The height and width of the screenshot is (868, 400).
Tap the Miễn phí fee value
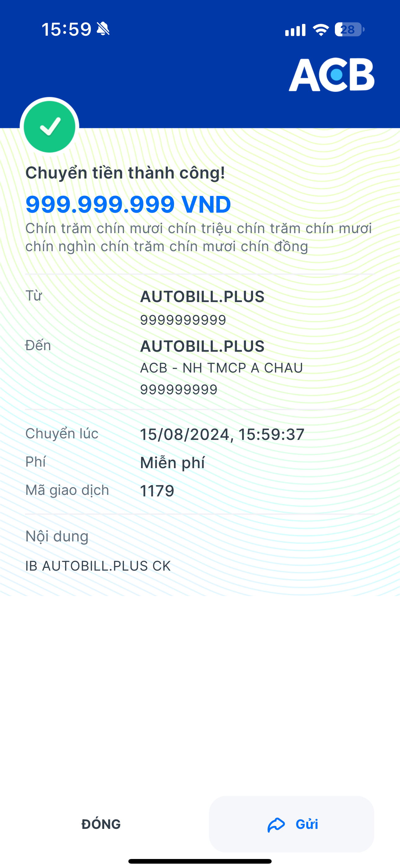(x=172, y=463)
